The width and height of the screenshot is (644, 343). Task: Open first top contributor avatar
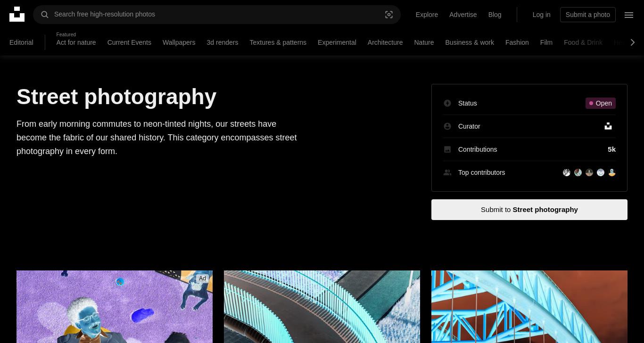[567, 172]
